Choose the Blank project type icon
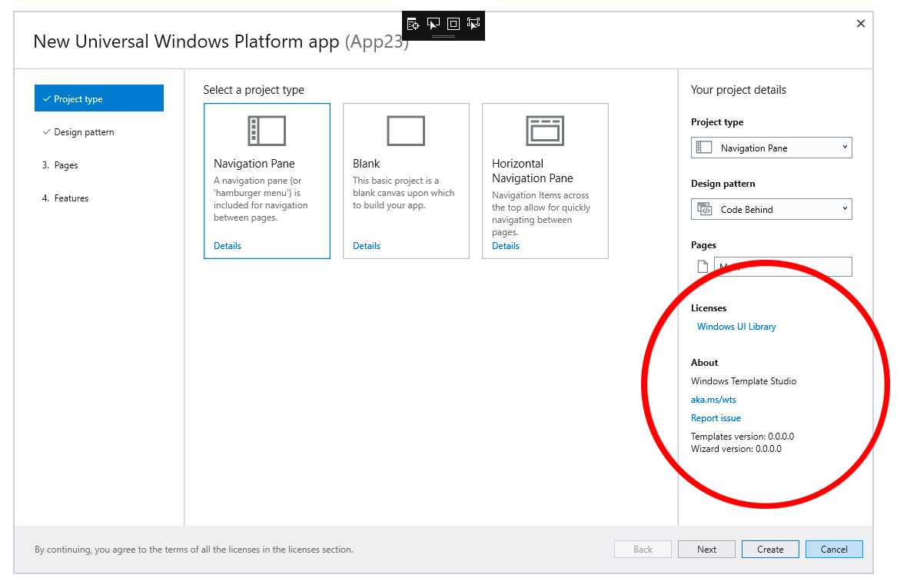 click(x=406, y=131)
